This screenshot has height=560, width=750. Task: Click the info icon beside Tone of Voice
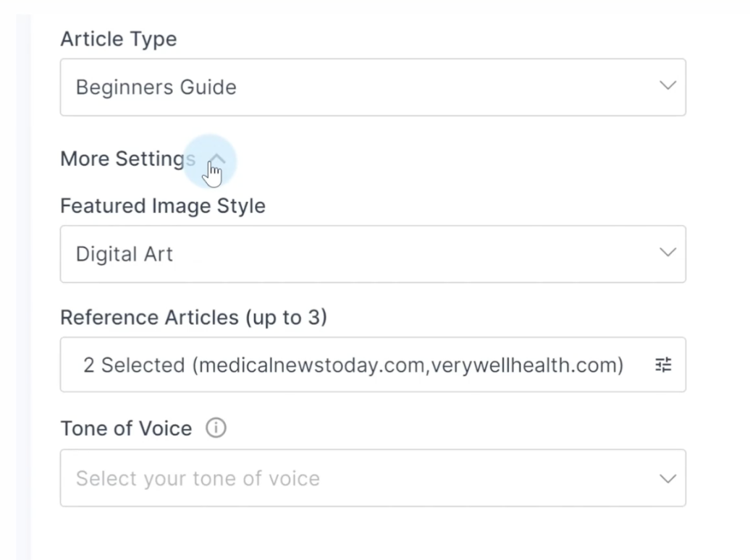216,428
